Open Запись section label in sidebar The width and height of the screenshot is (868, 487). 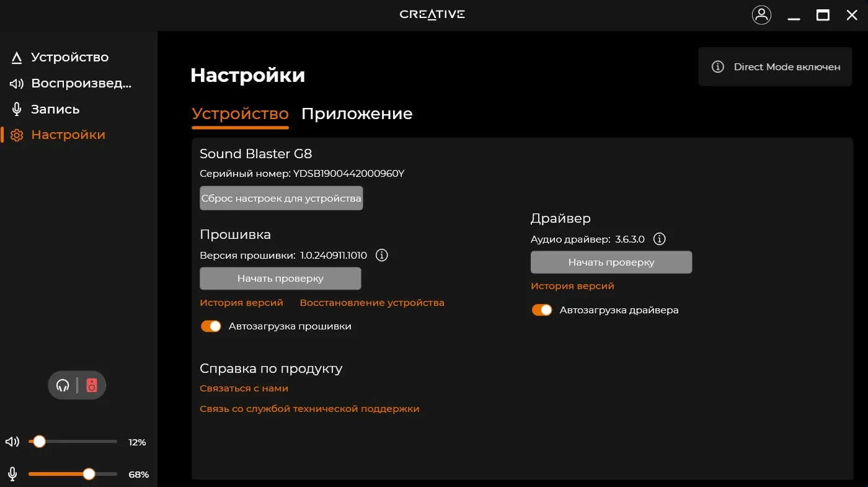click(55, 109)
